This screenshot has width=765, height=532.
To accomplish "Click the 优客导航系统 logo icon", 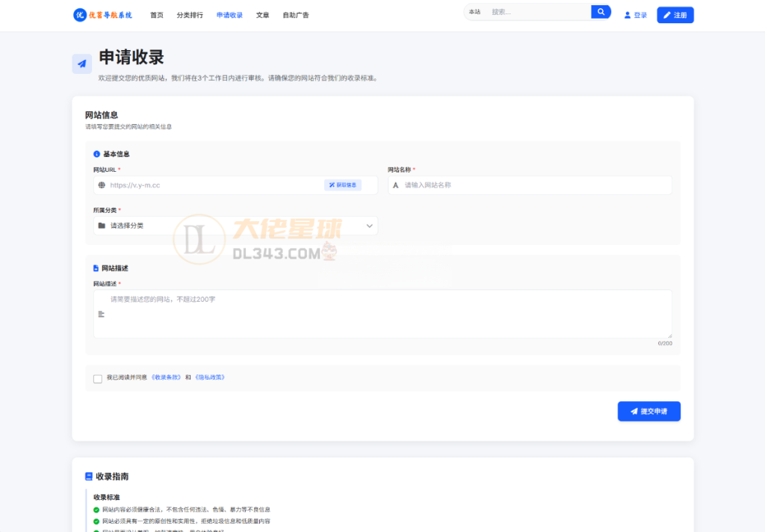I will [80, 15].
